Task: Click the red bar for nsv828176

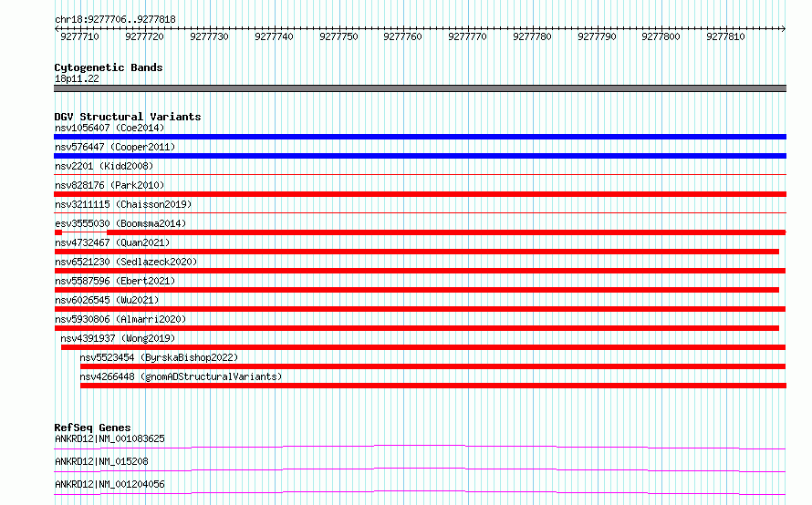Action: point(420,194)
